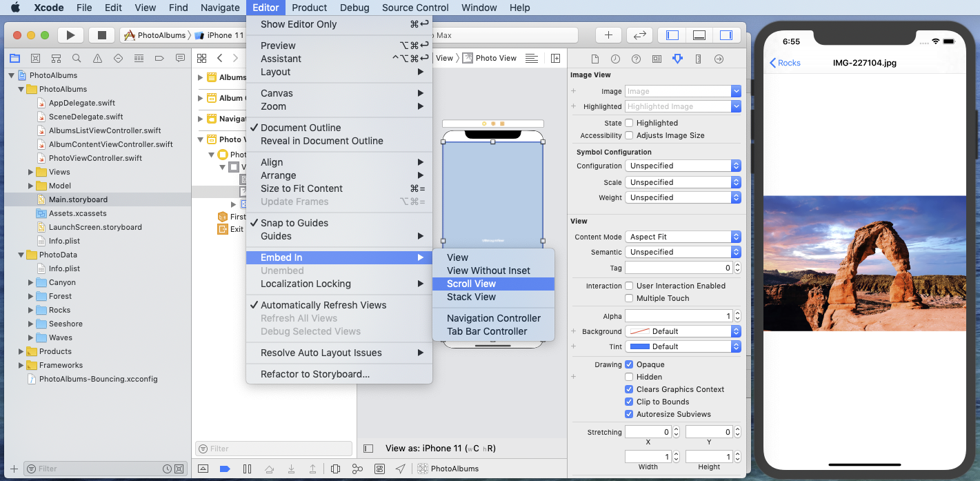This screenshot has height=481, width=980.
Task: Check the Hidden checkbox
Action: [629, 377]
